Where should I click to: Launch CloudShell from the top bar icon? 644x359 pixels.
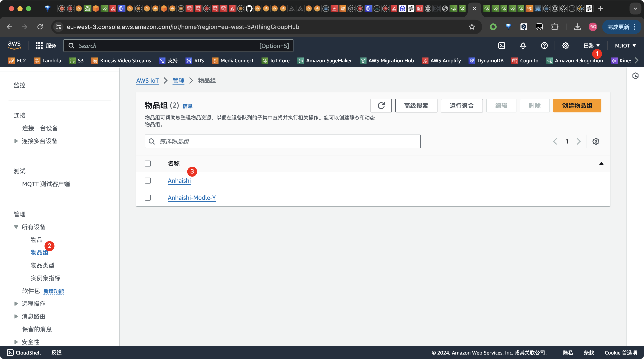(x=502, y=46)
